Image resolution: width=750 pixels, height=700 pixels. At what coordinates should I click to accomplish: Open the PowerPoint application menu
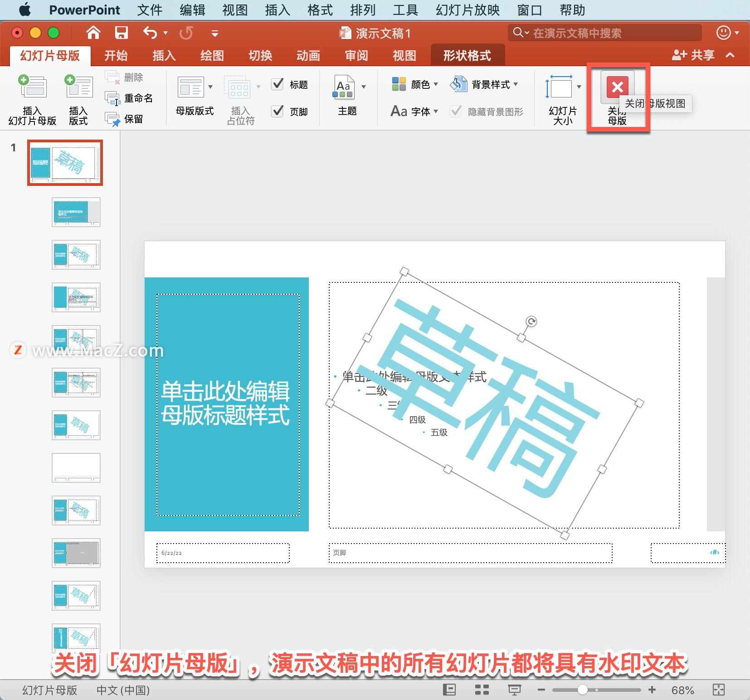coord(84,10)
